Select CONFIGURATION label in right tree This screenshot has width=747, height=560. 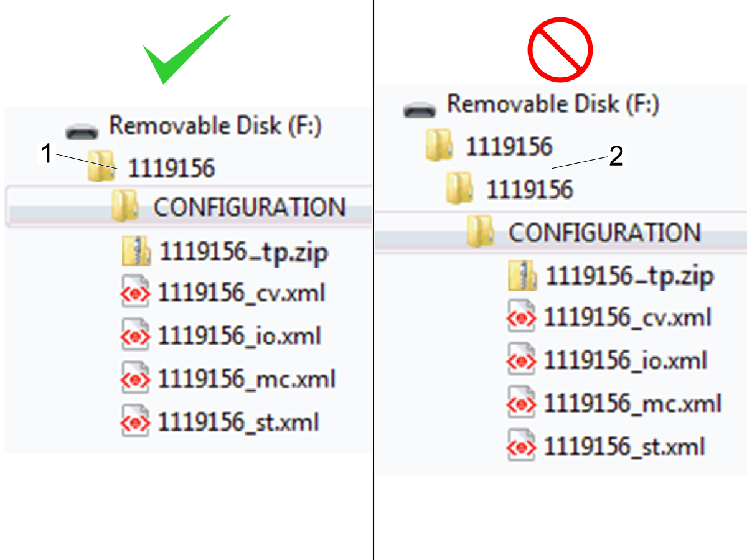tap(605, 232)
